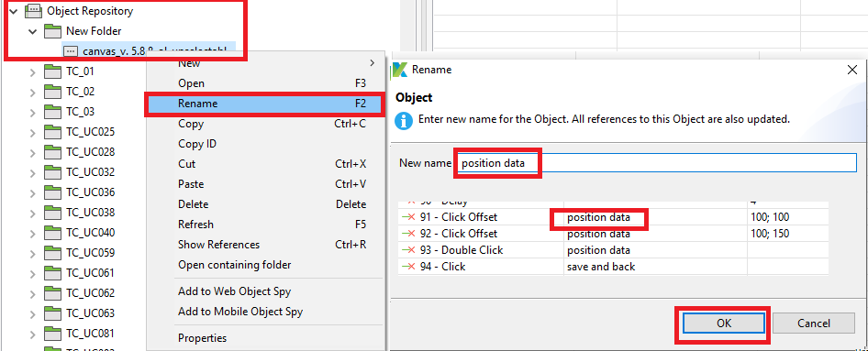Expand the TC_UC061 folder
The height and width of the screenshot is (351, 868).
click(x=33, y=273)
